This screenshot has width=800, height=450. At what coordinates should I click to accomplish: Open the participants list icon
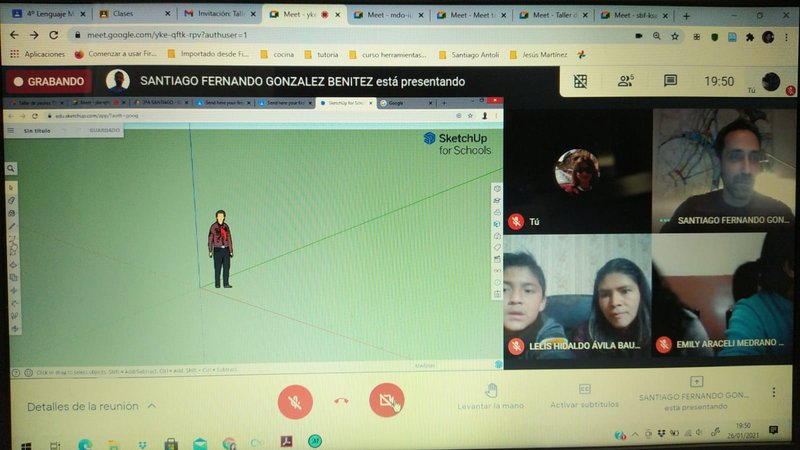[626, 81]
